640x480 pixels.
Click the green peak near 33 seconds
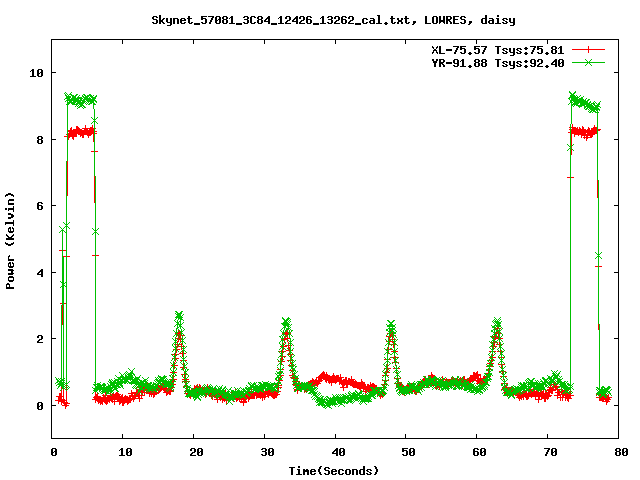(286, 322)
